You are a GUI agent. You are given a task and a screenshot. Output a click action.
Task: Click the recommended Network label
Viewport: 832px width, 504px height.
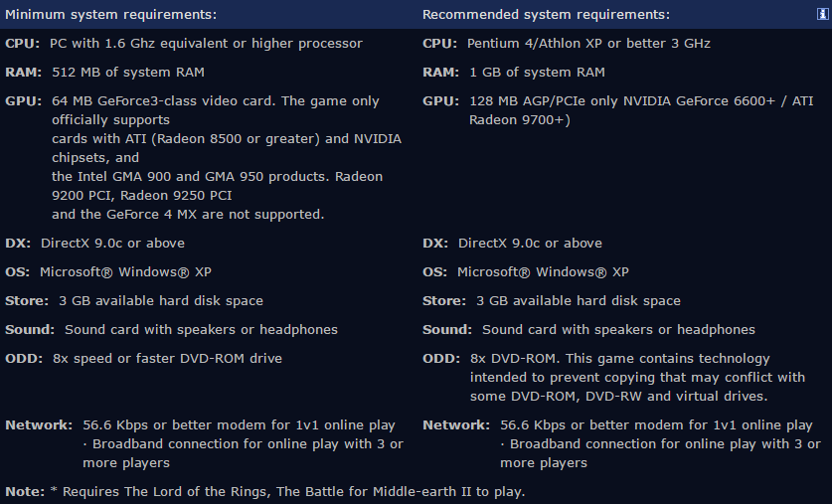(x=454, y=425)
